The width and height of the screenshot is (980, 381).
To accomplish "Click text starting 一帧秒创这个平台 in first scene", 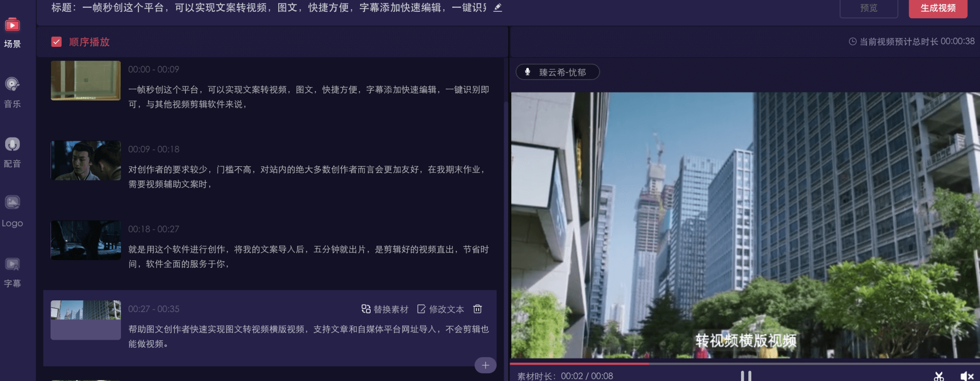I will click(309, 97).
